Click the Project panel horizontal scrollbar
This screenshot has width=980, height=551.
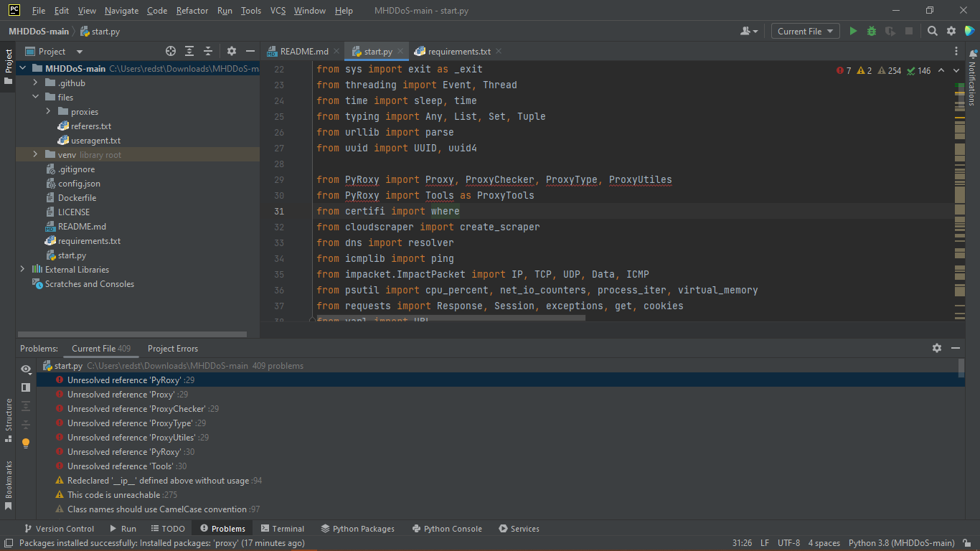tap(132, 334)
